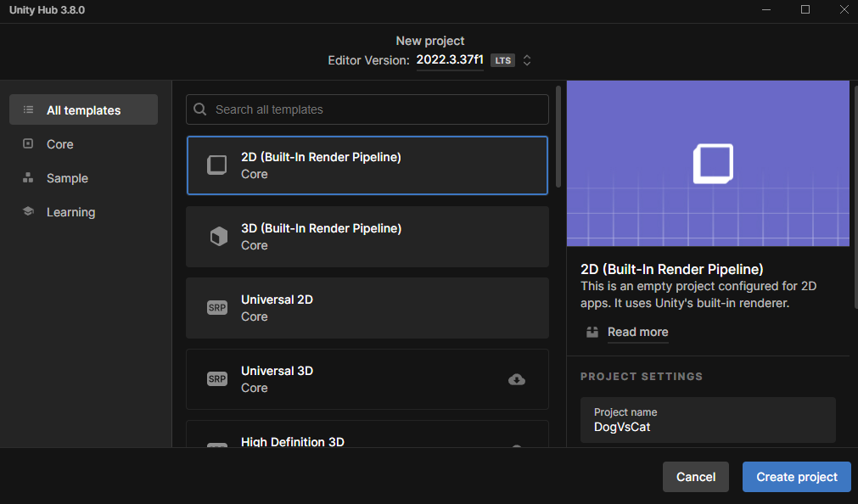This screenshot has width=858, height=504.
Task: Open the Editor Version selector arrows
Action: [x=527, y=60]
